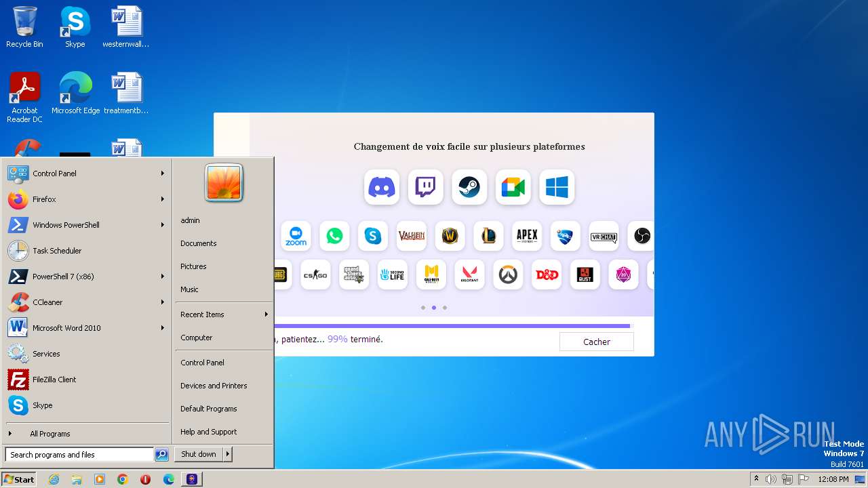The width and height of the screenshot is (868, 488).
Task: Open admin user folder link
Action: [x=191, y=220]
